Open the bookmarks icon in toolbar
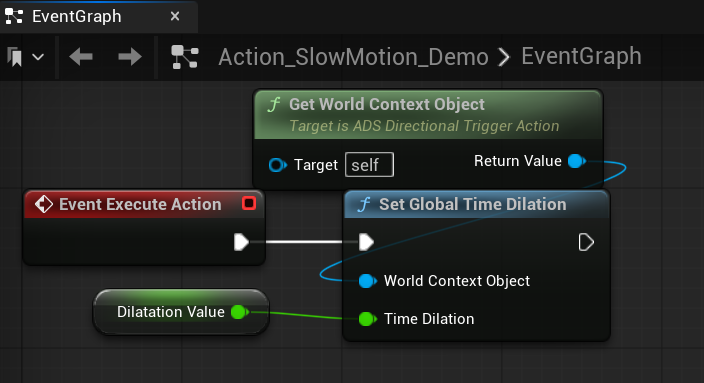The width and height of the screenshot is (704, 383). (x=15, y=57)
